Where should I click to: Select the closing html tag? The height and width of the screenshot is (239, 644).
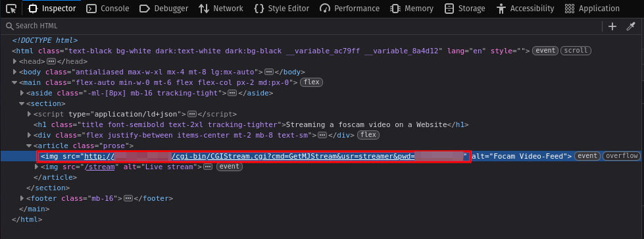click(27, 219)
